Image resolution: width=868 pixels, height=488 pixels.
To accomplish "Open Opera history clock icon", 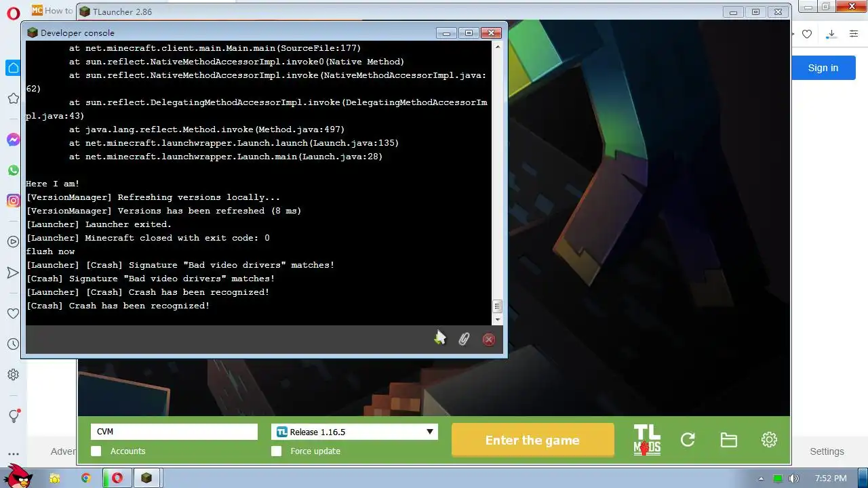I will [x=13, y=344].
